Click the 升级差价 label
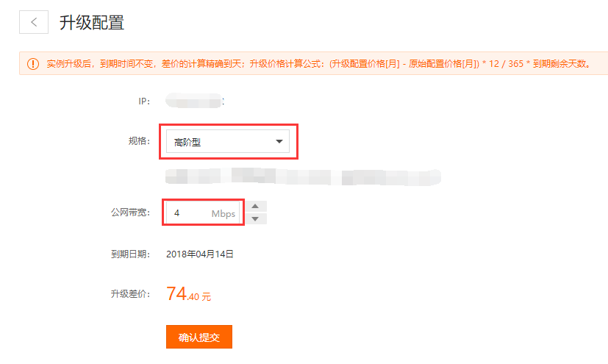Image resolution: width=608 pixels, height=364 pixels. coord(130,294)
